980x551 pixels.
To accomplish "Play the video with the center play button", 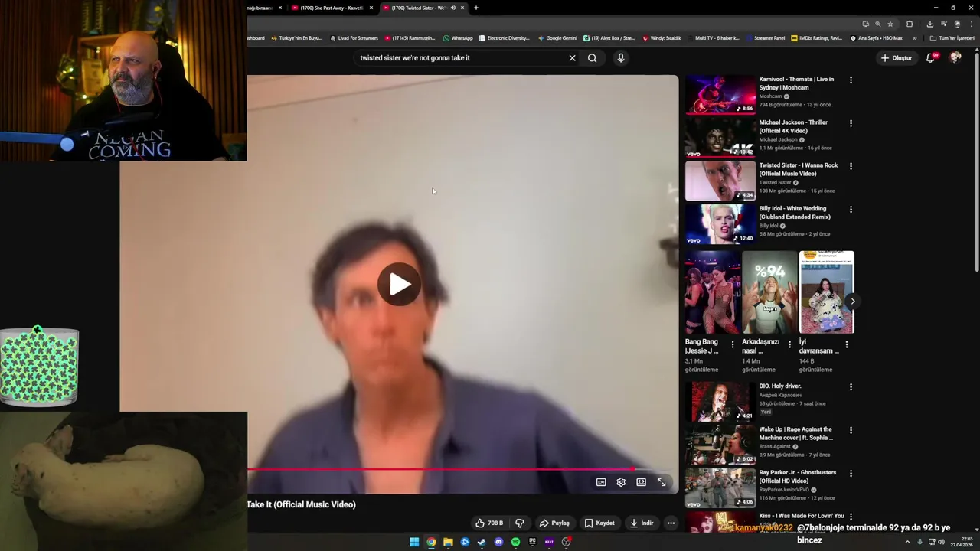I will (399, 285).
